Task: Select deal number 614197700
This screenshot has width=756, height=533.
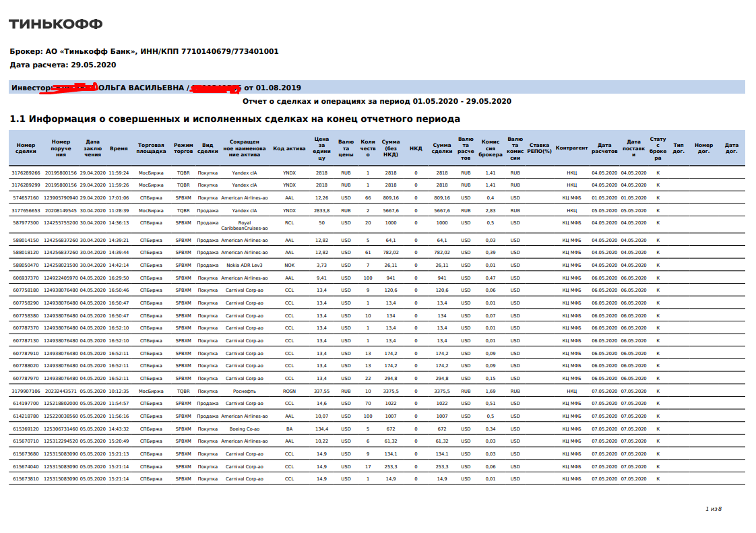Action: [x=26, y=403]
